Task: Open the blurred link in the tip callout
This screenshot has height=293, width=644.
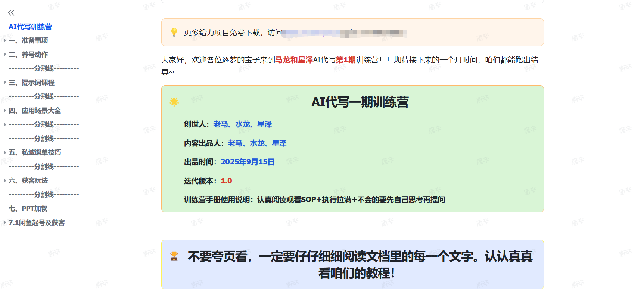Action: tap(343, 33)
